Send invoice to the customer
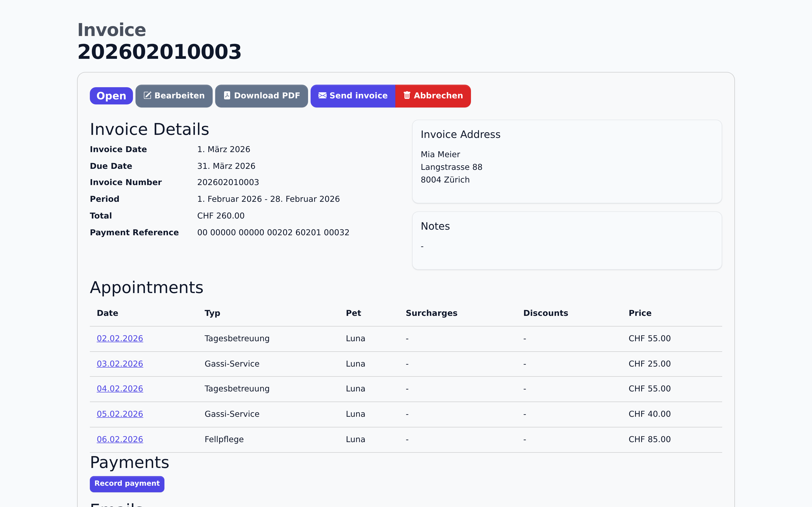812x507 pixels. pos(353,96)
